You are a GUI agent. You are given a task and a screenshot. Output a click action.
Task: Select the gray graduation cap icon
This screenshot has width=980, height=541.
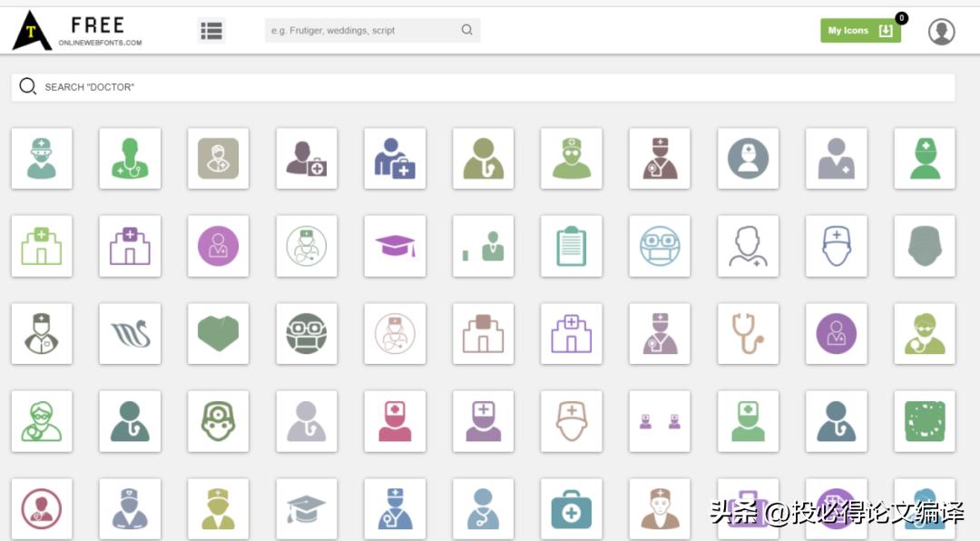click(307, 509)
